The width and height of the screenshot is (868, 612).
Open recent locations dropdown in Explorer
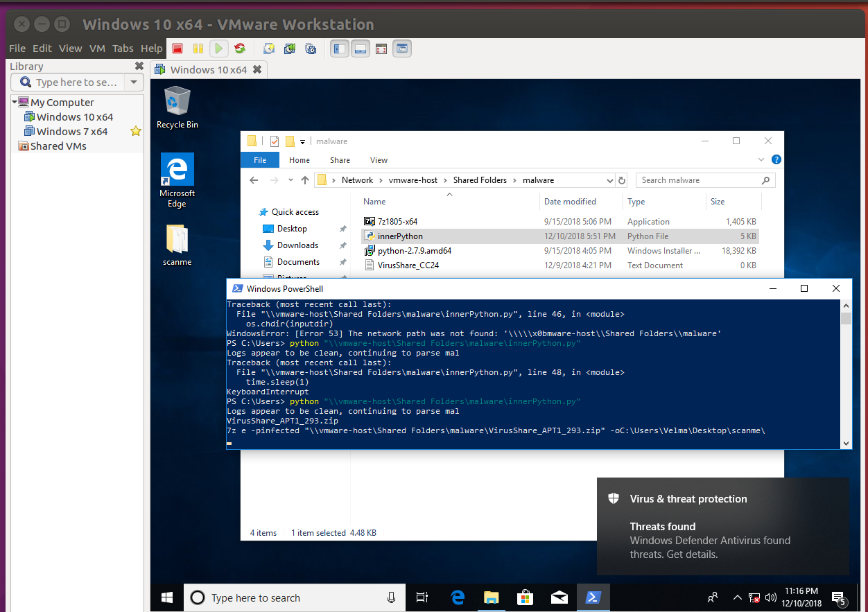coord(291,180)
